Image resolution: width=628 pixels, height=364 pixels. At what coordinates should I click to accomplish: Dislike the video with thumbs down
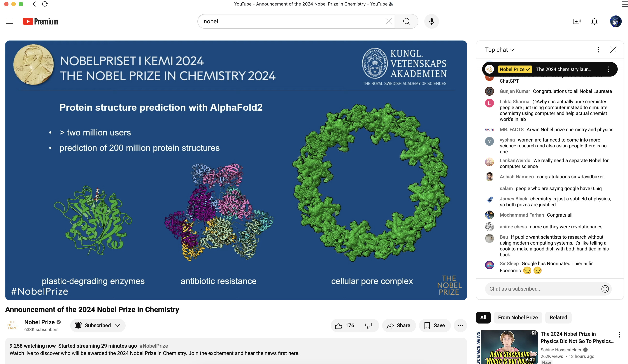[x=369, y=325]
